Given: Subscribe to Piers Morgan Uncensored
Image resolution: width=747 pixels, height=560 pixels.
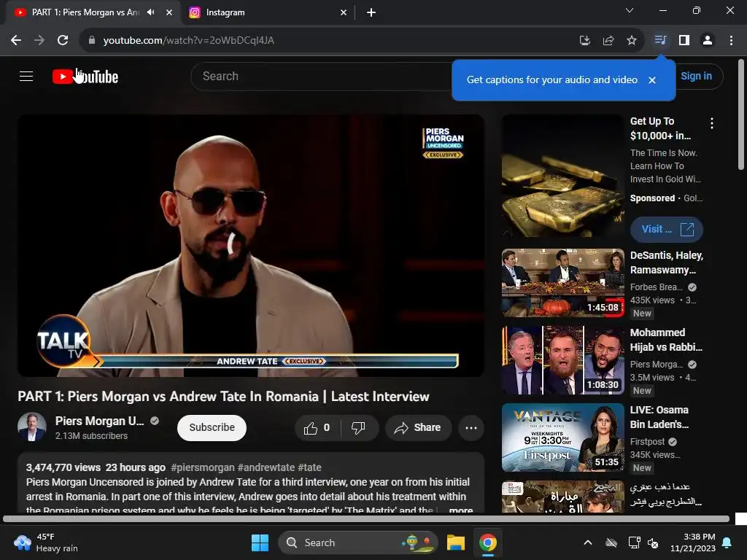Looking at the screenshot, I should (212, 427).
